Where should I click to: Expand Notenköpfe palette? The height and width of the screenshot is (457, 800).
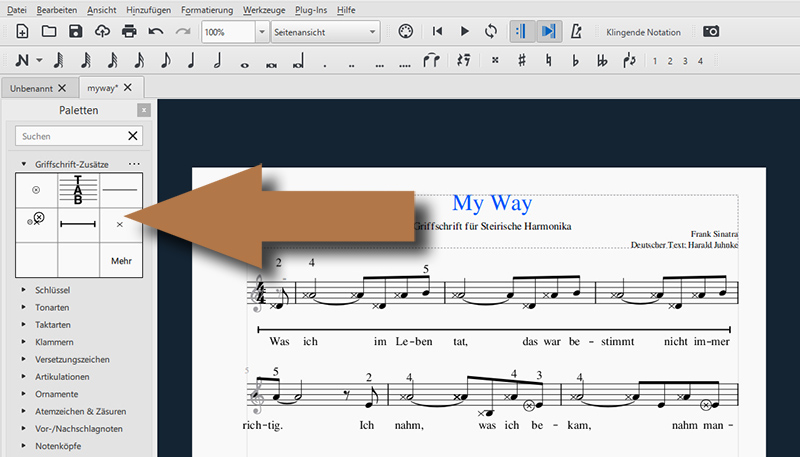tap(23, 446)
